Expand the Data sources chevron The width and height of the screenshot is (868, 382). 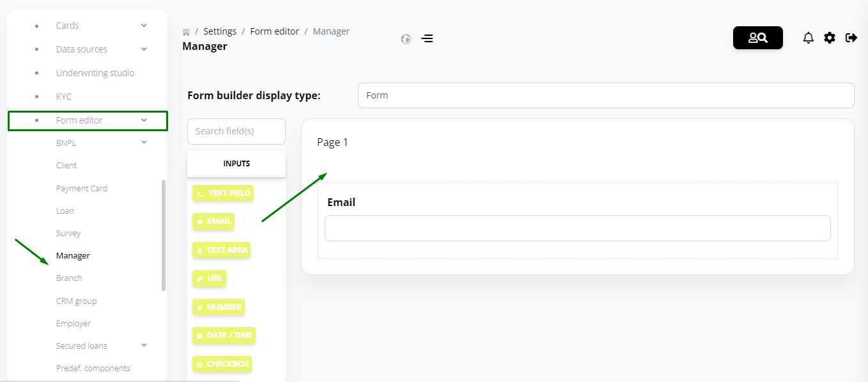point(144,49)
